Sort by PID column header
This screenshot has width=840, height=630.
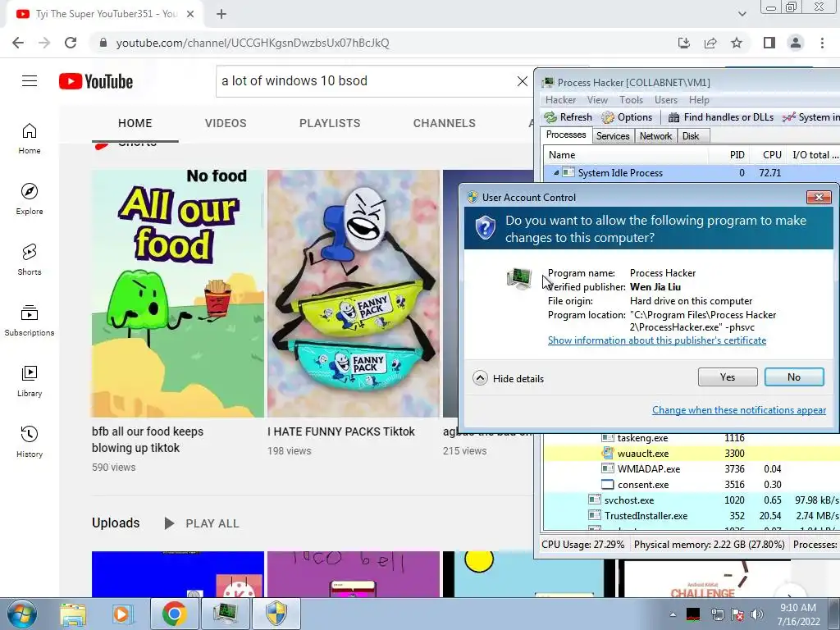coord(728,155)
